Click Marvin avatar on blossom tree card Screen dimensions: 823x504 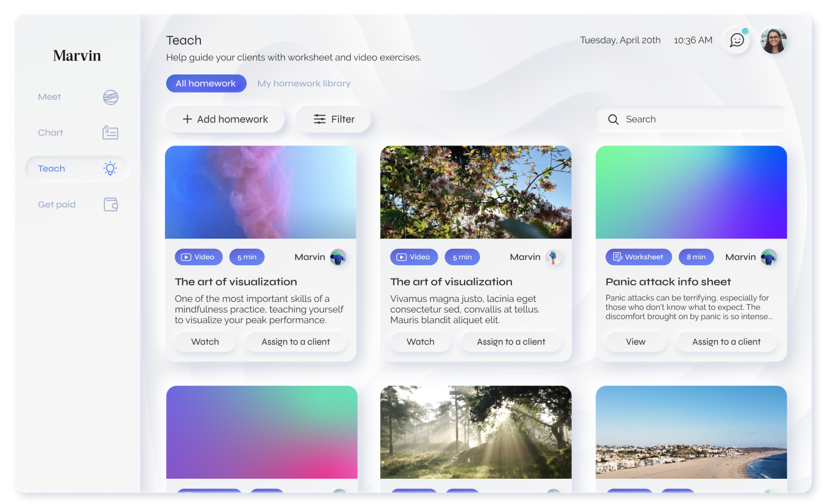coord(553,257)
